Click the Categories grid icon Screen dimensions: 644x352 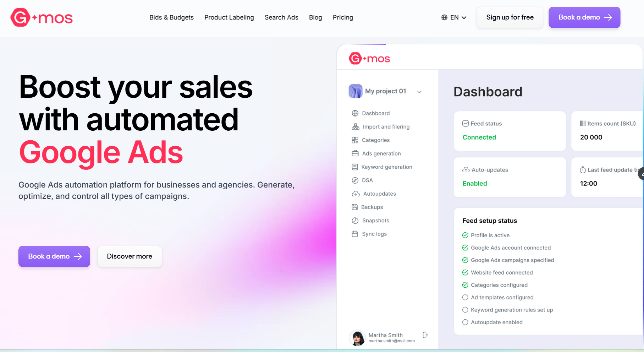(x=355, y=140)
